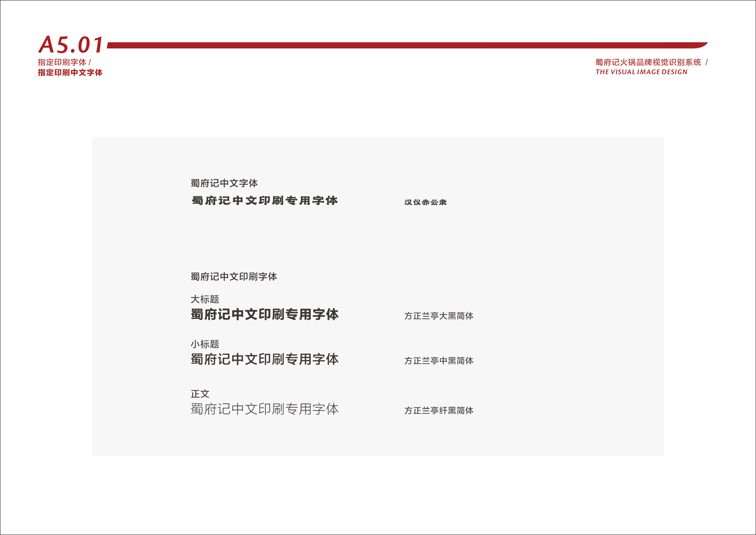The width and height of the screenshot is (756, 535).
Task: Click 'THE VISUAL IMAGE DESIGN' text
Action: click(641, 72)
